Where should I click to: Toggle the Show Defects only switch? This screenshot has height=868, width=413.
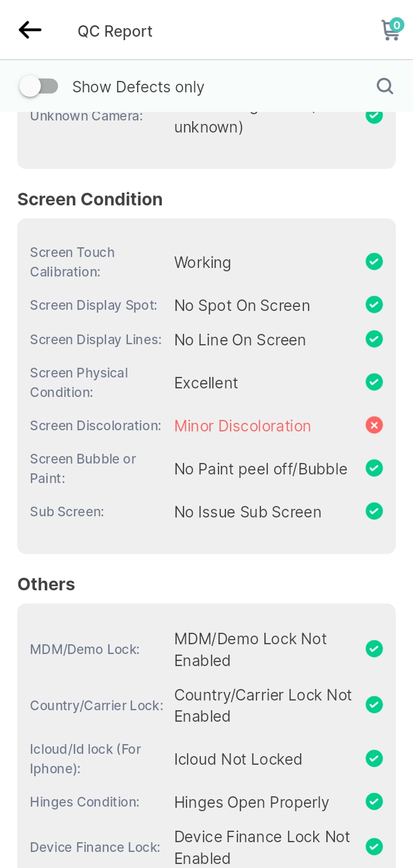coord(38,87)
